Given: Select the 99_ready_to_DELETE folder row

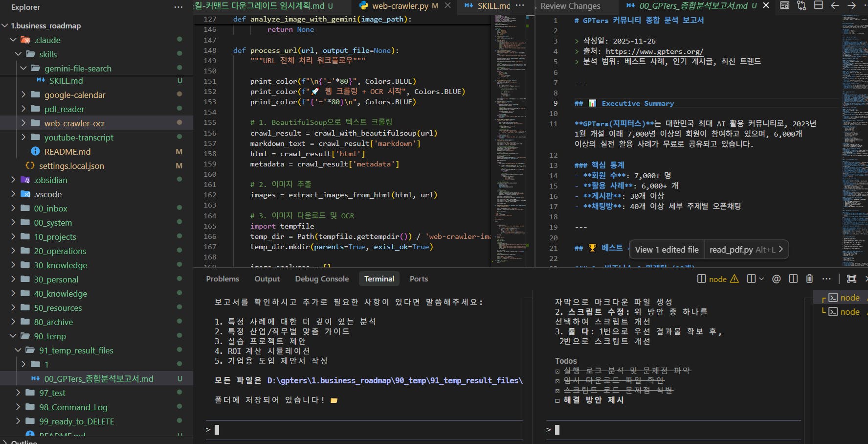Looking at the screenshot, I should [x=96, y=421].
